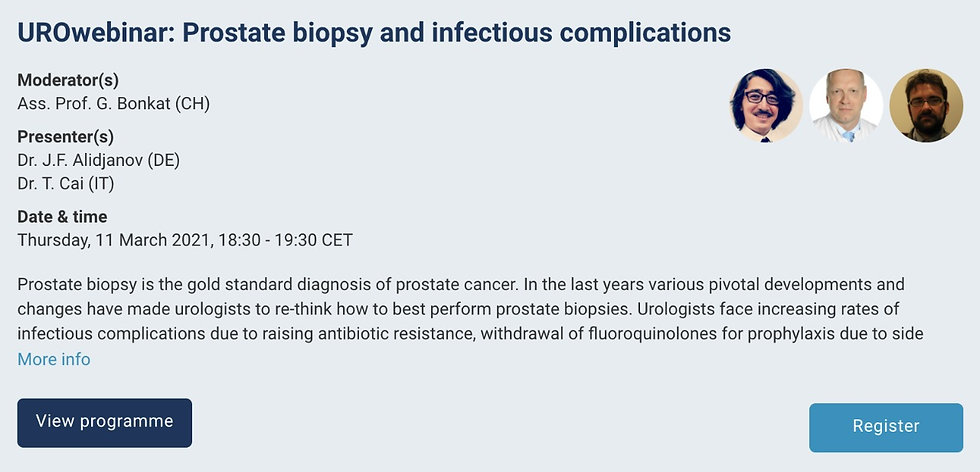Screen dimensions: 980x472
Task: Click the line starting 'infectious complications due'
Action: (470, 333)
